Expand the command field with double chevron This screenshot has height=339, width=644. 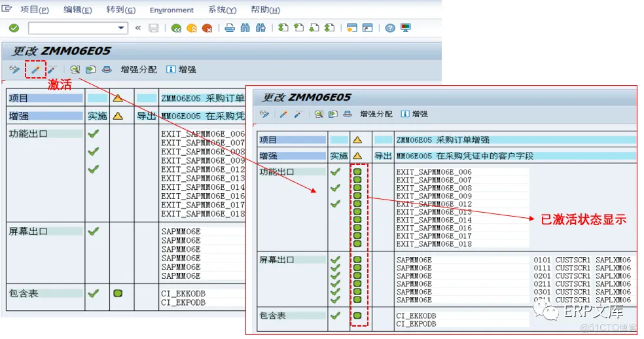pos(138,28)
